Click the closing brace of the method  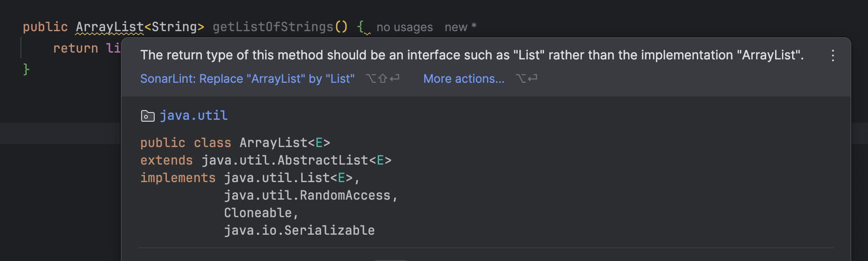(x=26, y=69)
